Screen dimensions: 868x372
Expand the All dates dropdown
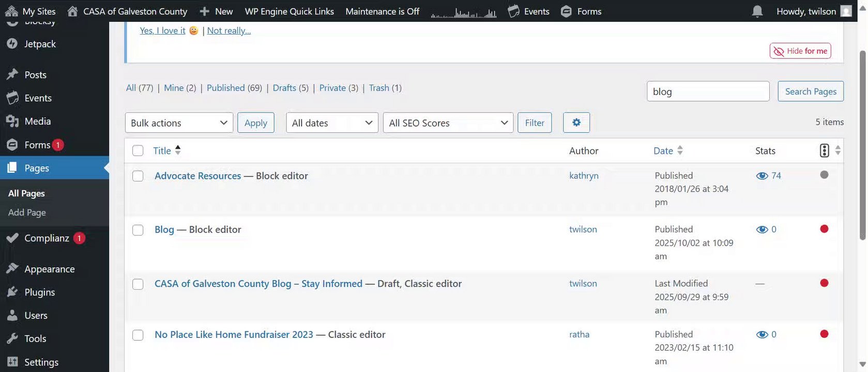[x=332, y=122]
